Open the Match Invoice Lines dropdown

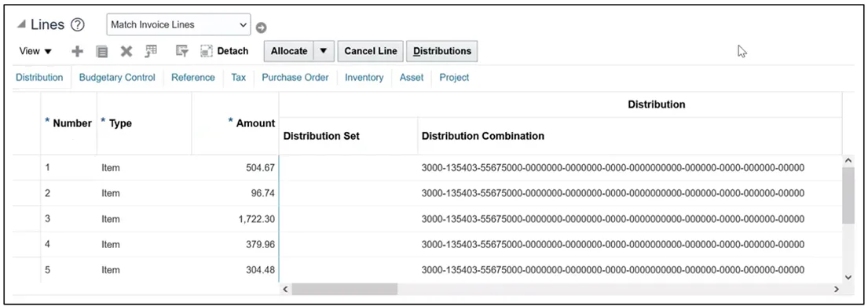[178, 25]
